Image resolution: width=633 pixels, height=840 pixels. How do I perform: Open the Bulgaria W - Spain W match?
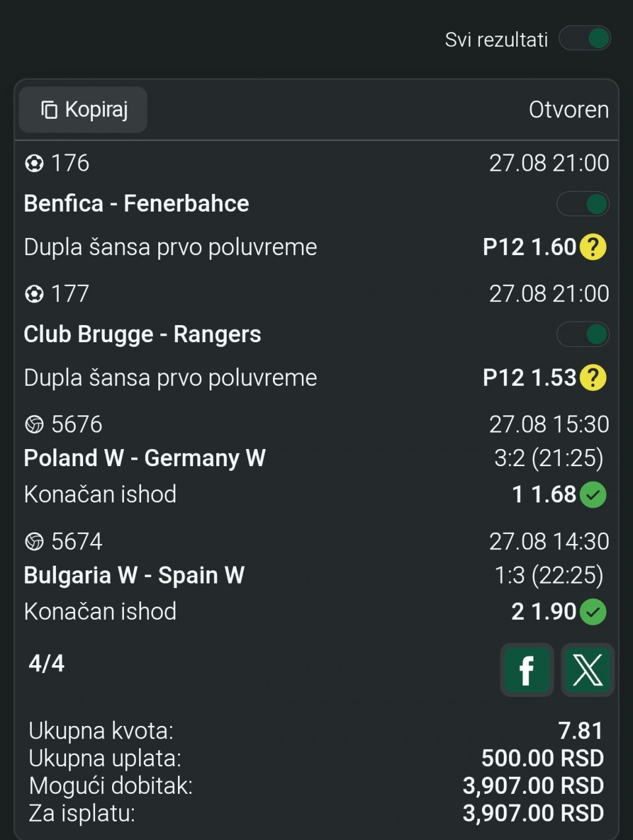[x=134, y=575]
